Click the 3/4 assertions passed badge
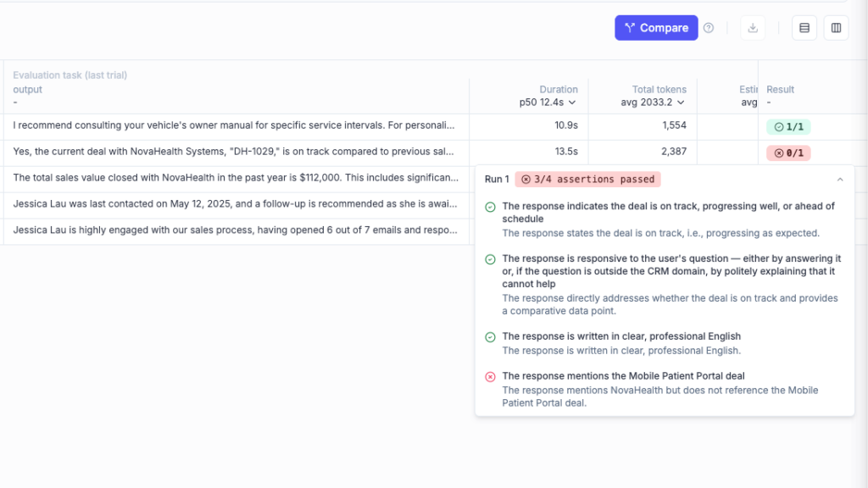This screenshot has width=868, height=488. click(x=587, y=180)
